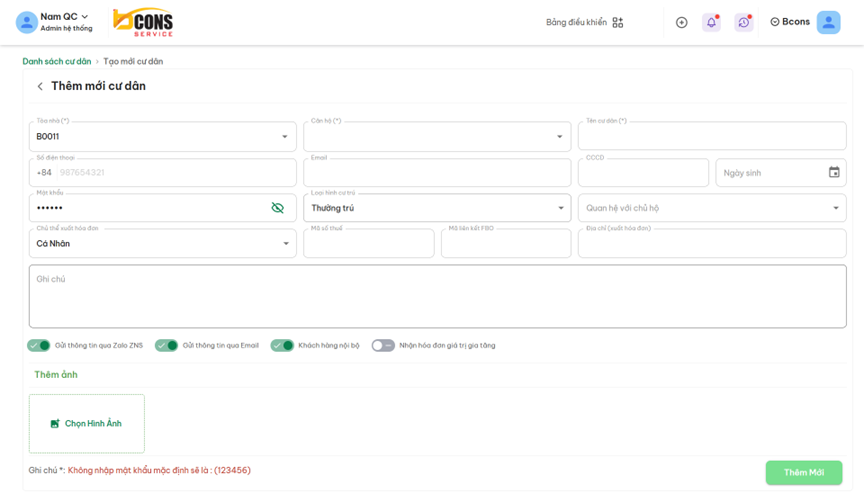Expand Quan hệ với chủ hộ dropdown
This screenshot has width=864, height=502.
[x=835, y=208]
